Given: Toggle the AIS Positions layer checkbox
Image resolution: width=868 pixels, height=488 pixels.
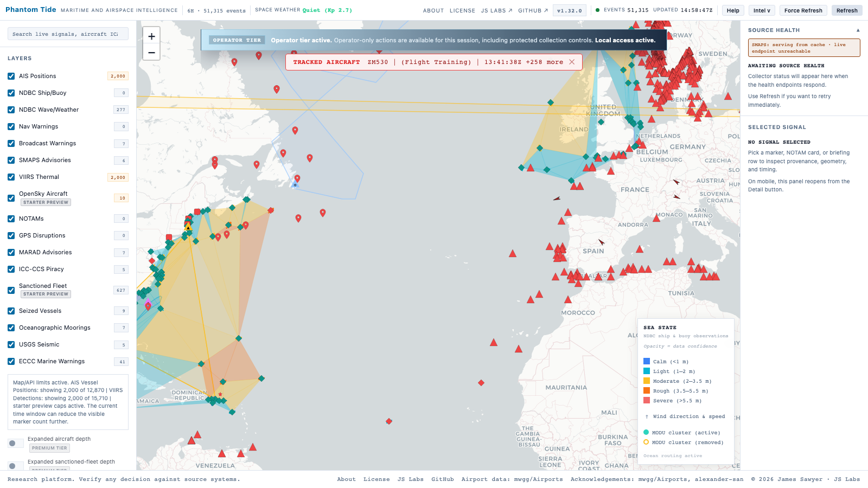Looking at the screenshot, I should 11,76.
